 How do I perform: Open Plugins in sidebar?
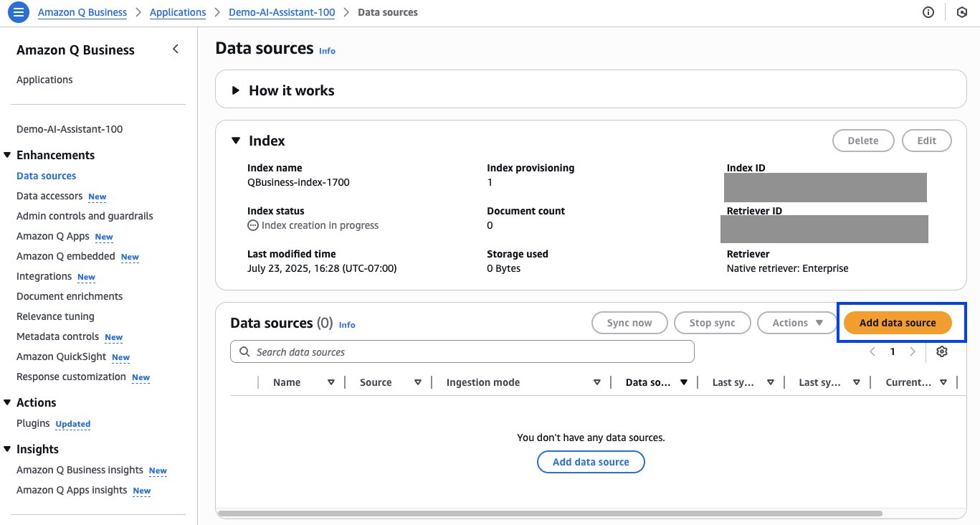click(x=33, y=423)
